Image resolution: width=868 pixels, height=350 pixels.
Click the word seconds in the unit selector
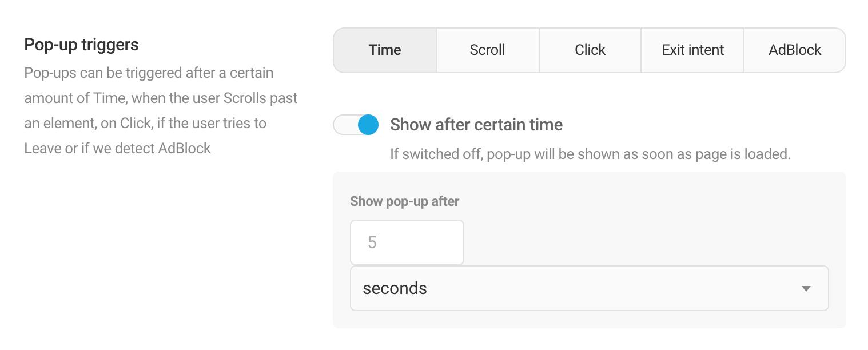[x=395, y=288]
